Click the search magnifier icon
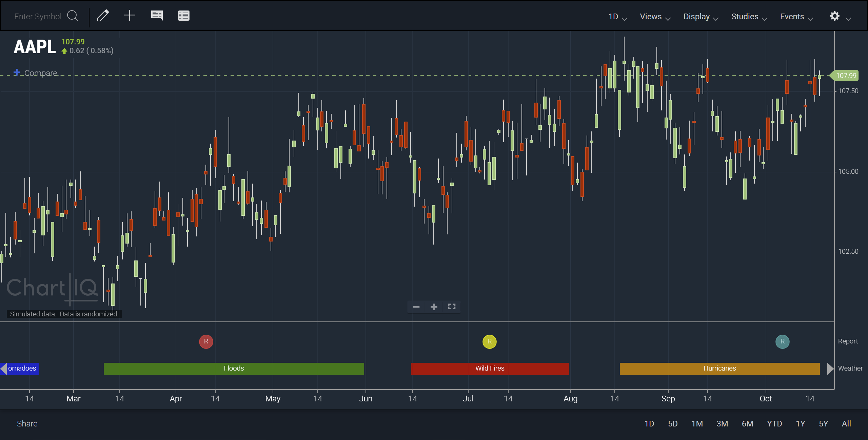This screenshot has height=440, width=868. coord(73,16)
